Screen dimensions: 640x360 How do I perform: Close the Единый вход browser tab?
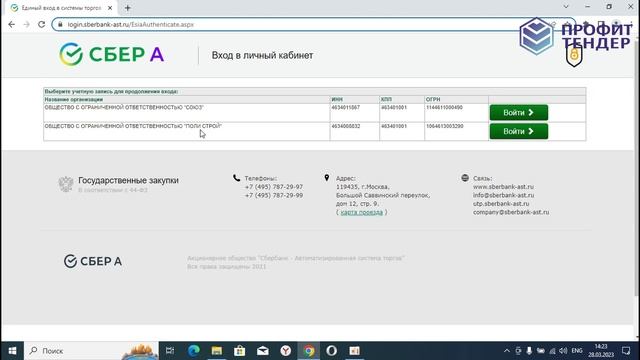[x=110, y=8]
